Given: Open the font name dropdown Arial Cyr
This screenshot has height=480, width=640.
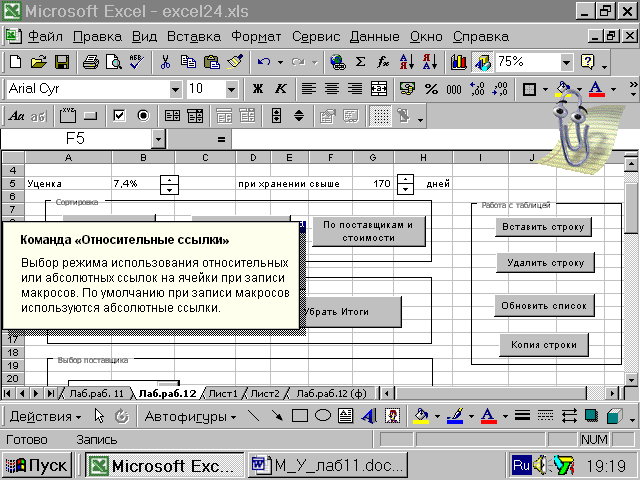Looking at the screenshot, I should 176,89.
